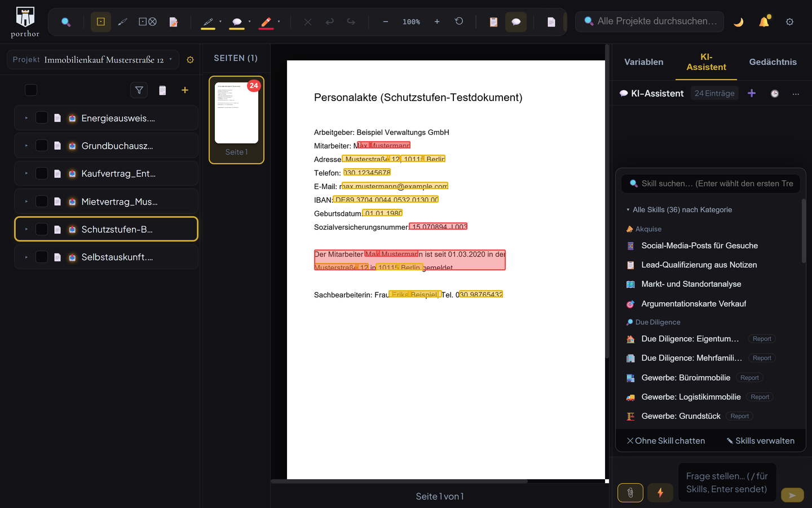
Task: Select the rectangle selection tool
Action: coord(101,22)
